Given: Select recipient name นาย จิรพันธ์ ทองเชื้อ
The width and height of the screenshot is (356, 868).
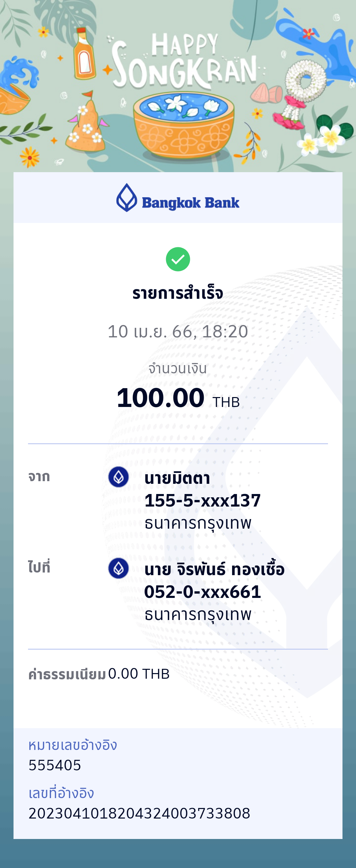Looking at the screenshot, I should pos(214,570).
